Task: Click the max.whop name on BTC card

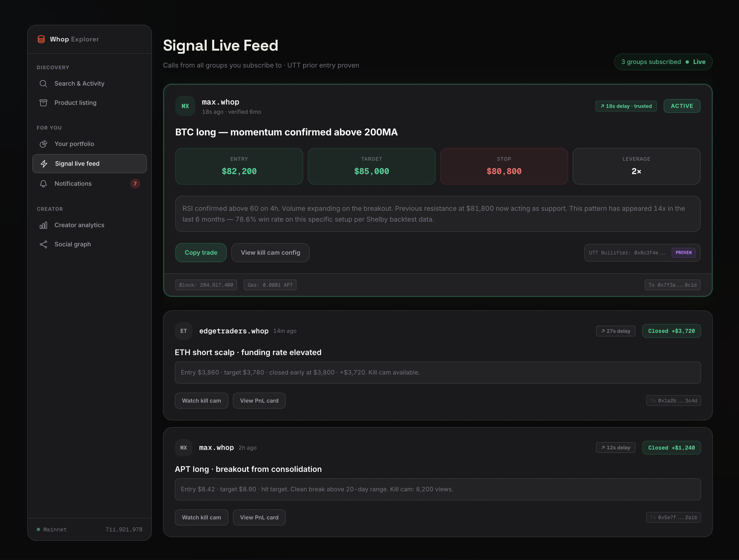Action: tap(220, 102)
